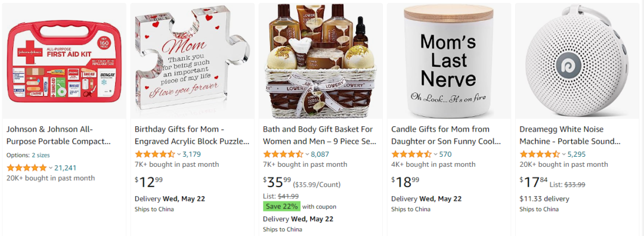Click the $12.99 price of puzzle gift

coord(148,181)
